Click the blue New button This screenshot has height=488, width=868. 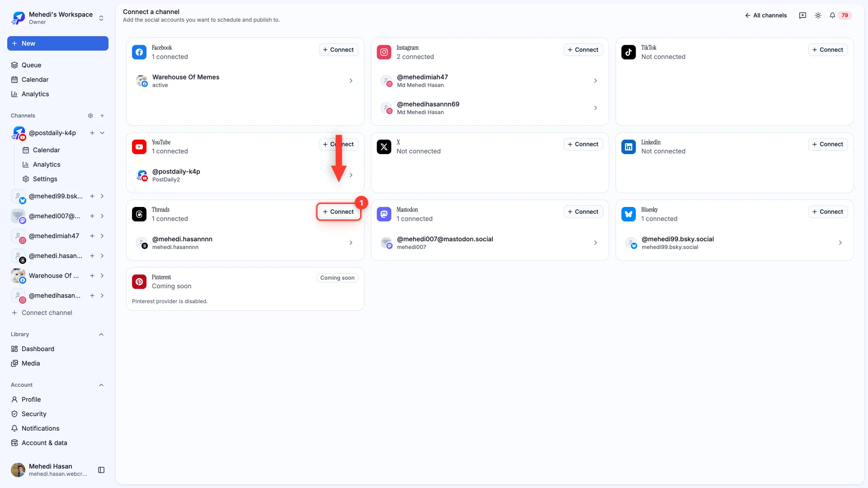58,43
